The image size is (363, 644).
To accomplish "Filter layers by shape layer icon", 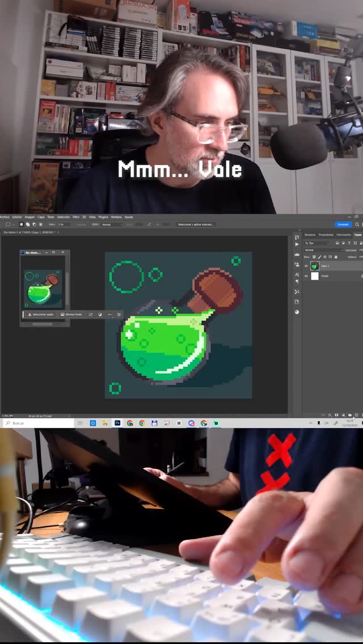I will (x=355, y=243).
